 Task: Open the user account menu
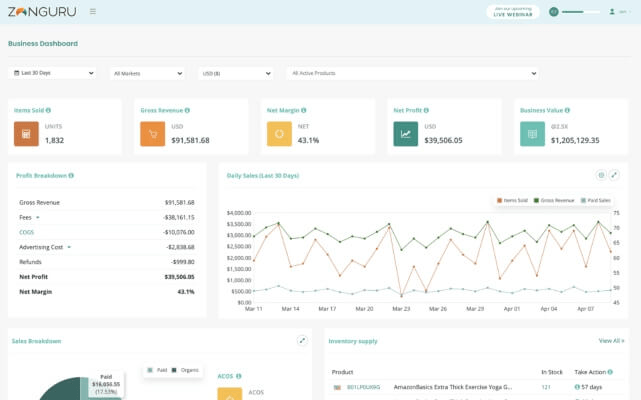click(x=620, y=12)
